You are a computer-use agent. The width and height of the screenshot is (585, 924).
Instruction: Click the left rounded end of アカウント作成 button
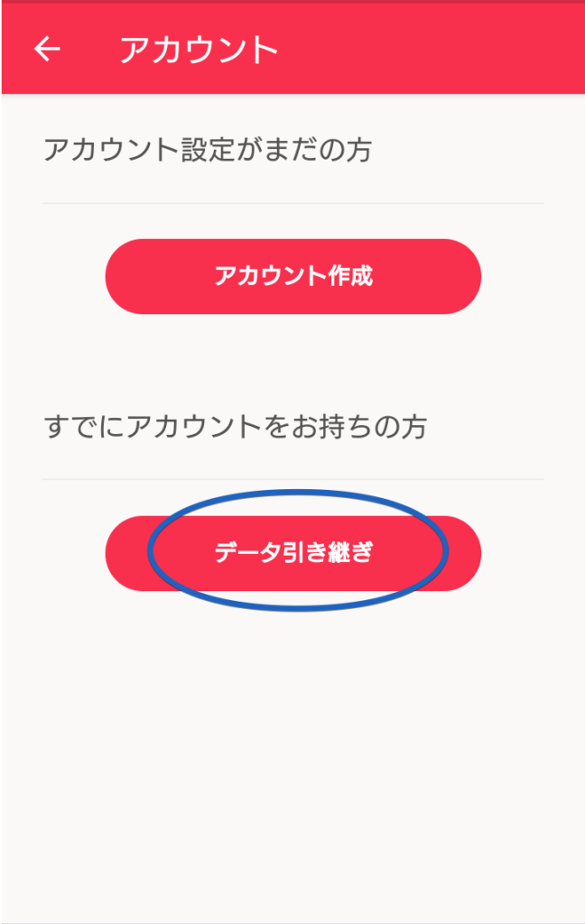(126, 276)
